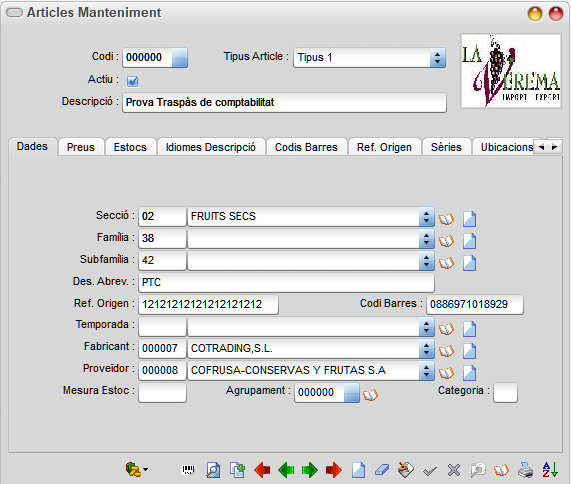Image resolution: width=571 pixels, height=484 pixels.
Task: Switch to the Idiomes Descripció tab
Action: click(211, 147)
